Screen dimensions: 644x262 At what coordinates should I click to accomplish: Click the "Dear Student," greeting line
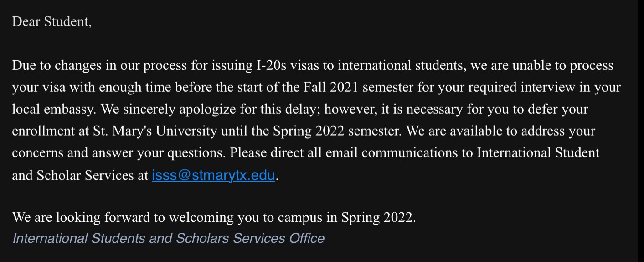[x=52, y=21]
